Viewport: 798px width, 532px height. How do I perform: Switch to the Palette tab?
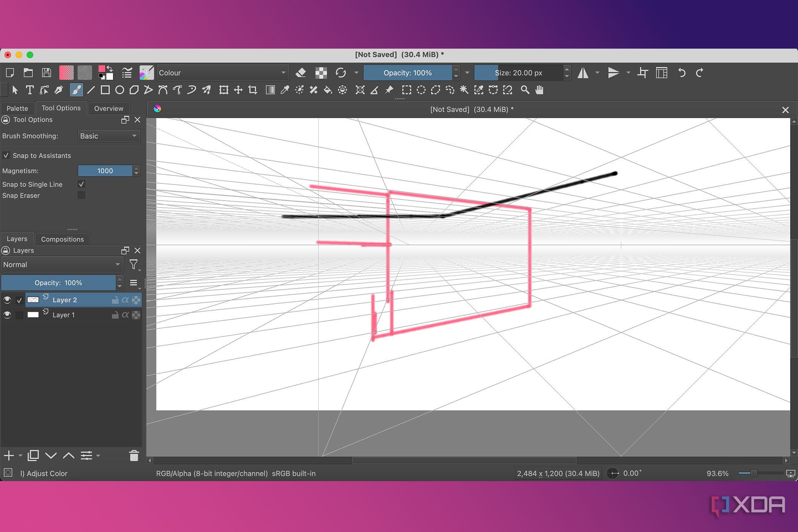tap(17, 108)
